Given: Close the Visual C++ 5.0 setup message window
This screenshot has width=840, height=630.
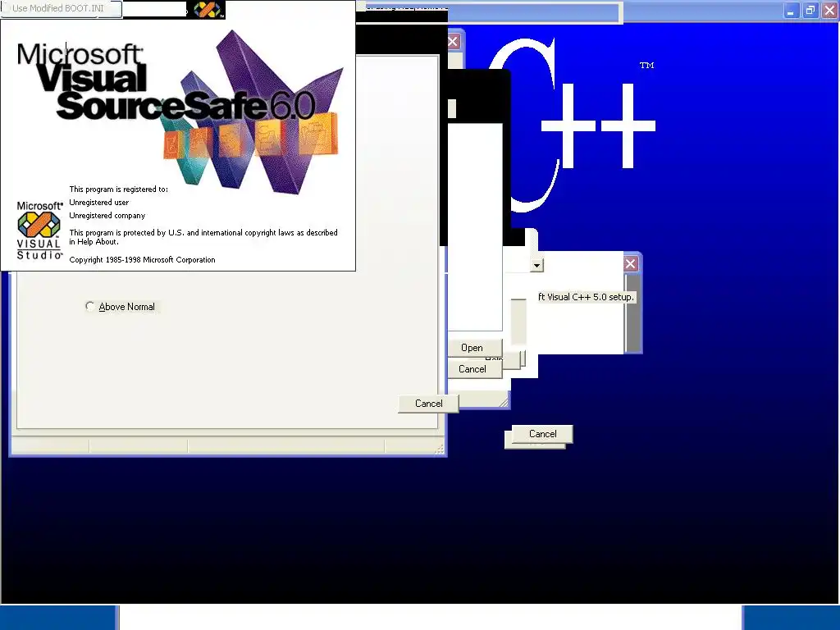Looking at the screenshot, I should click(631, 263).
